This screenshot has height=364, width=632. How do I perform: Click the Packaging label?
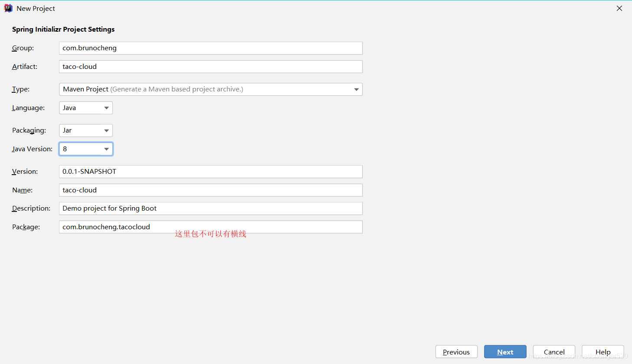29,130
